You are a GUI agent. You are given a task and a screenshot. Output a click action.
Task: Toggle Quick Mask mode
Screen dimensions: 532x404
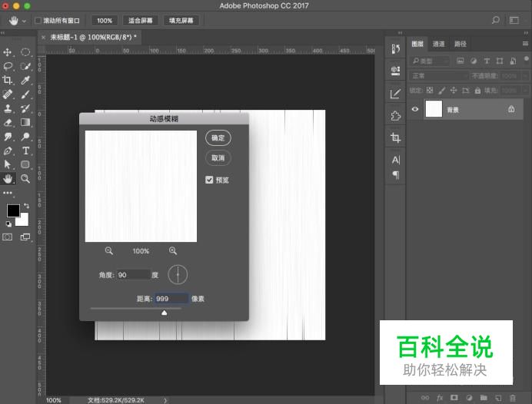[8, 237]
